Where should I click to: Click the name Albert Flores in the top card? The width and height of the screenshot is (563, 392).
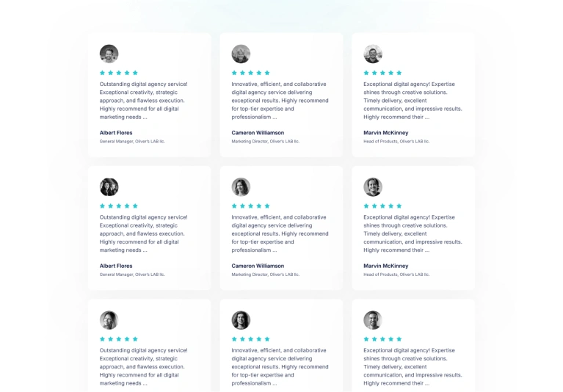pos(116,133)
